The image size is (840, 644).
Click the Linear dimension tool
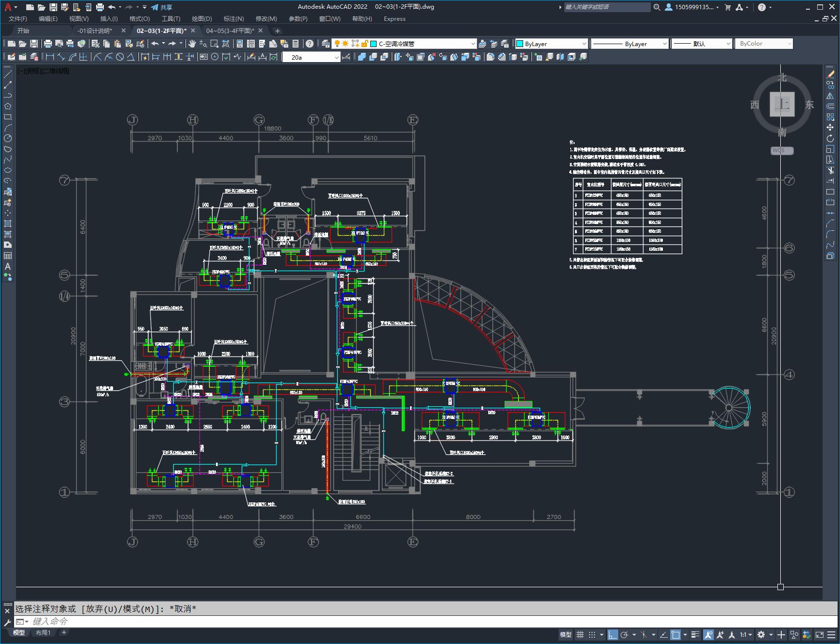click(50, 57)
